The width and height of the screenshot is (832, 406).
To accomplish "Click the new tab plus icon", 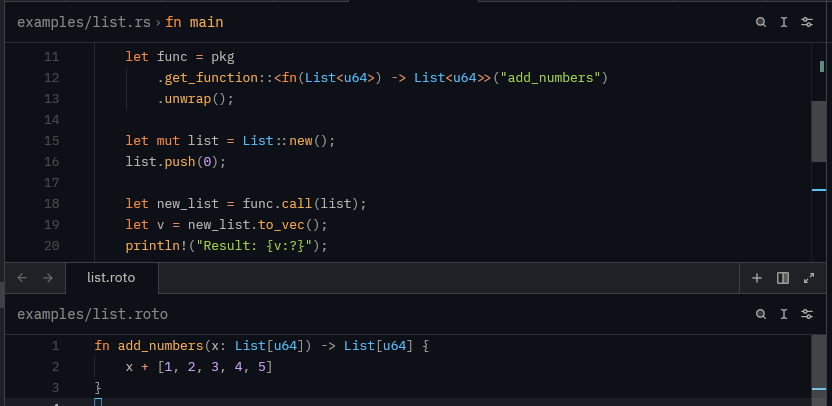I will tap(757, 278).
